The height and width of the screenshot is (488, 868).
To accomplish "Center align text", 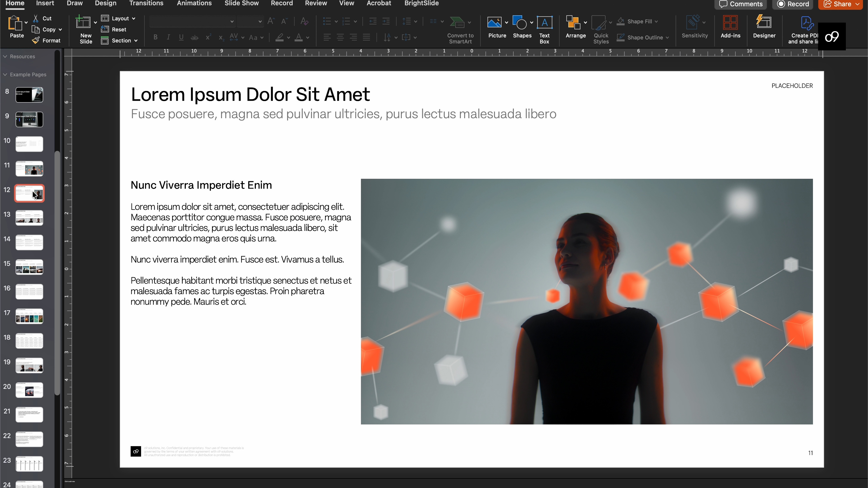I will (x=340, y=37).
